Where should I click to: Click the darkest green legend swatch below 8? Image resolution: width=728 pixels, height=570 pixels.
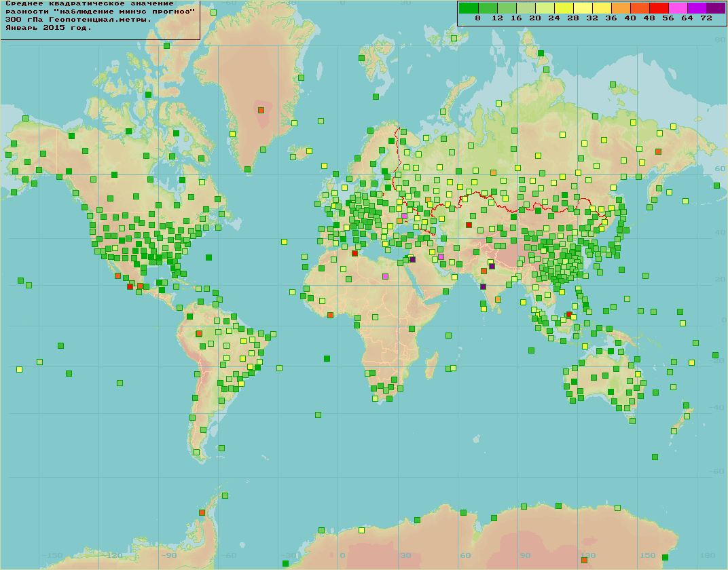click(x=469, y=8)
